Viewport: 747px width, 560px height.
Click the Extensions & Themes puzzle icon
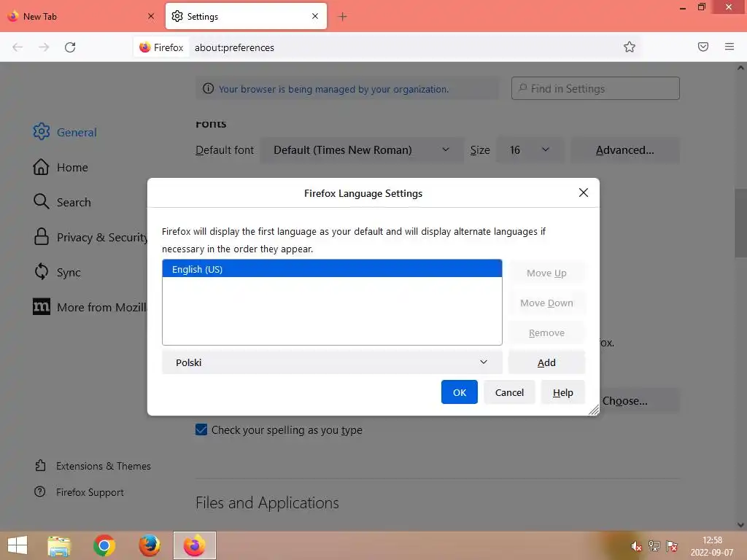pyautogui.click(x=41, y=466)
